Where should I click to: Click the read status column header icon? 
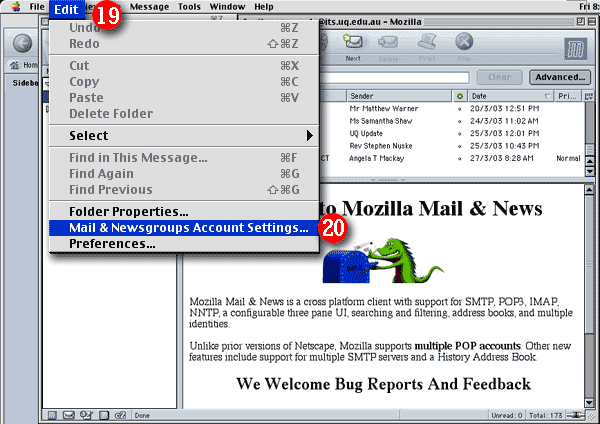pyautogui.click(x=460, y=95)
